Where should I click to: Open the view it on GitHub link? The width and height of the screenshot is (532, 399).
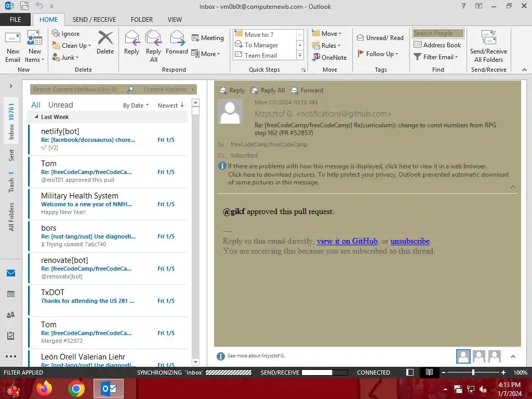[x=347, y=241]
